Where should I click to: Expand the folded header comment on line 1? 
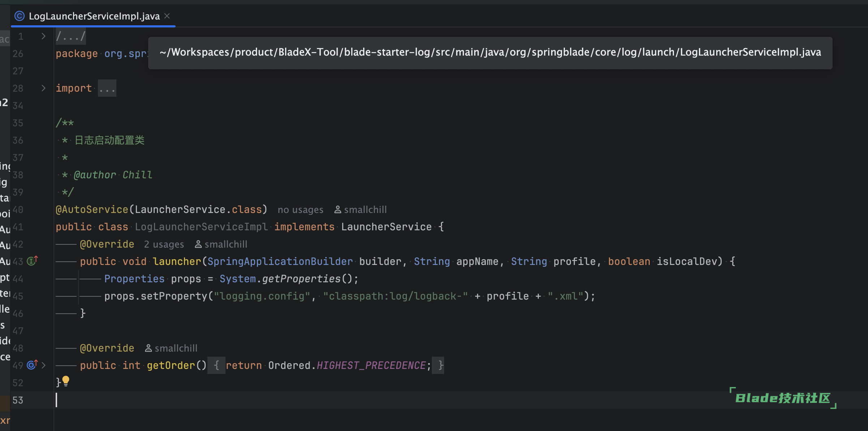coord(43,36)
